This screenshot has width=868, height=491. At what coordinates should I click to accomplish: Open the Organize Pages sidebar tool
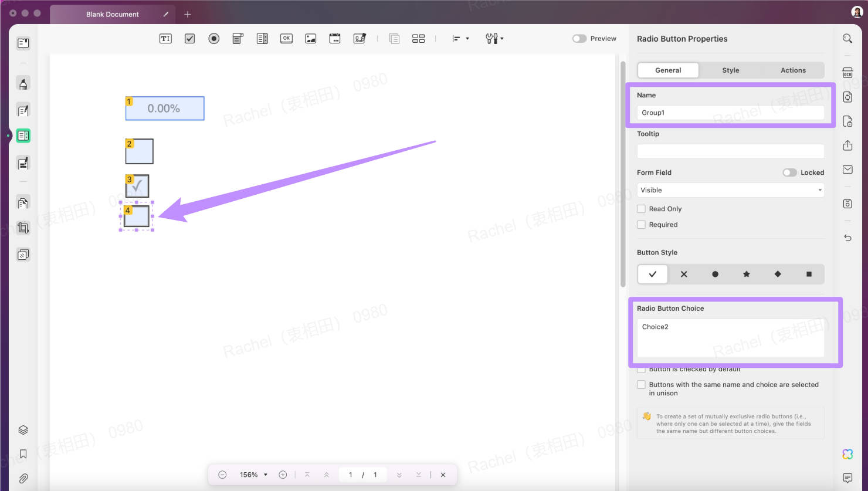[23, 203]
